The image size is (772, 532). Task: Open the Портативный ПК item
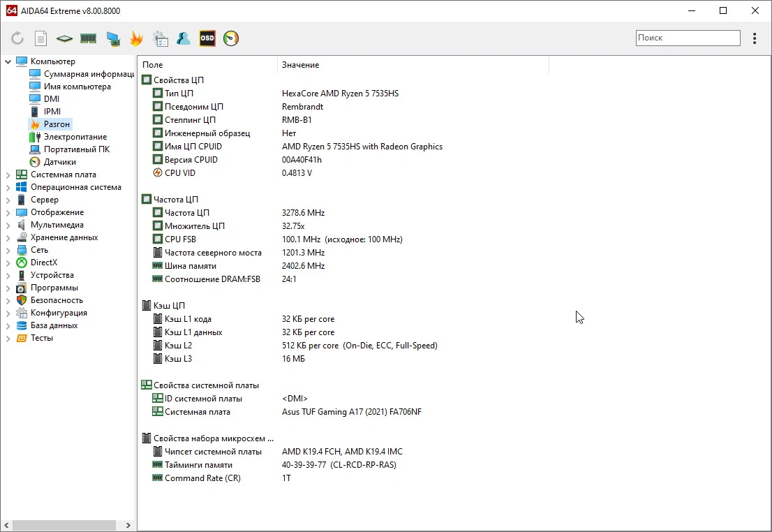pos(69,149)
